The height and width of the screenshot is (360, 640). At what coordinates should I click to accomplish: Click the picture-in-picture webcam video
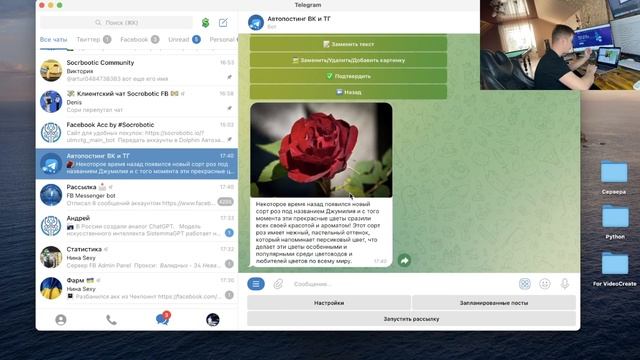[x=560, y=44]
